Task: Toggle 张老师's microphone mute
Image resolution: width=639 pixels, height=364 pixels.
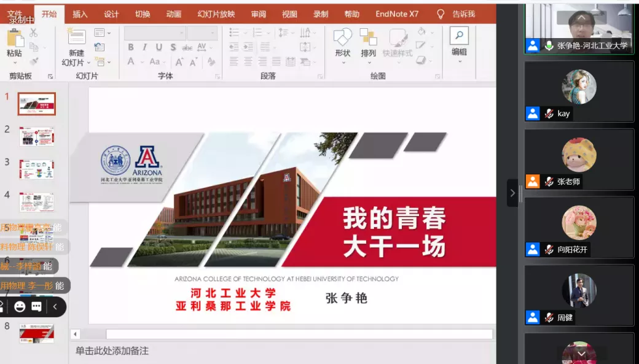Action: [x=548, y=181]
